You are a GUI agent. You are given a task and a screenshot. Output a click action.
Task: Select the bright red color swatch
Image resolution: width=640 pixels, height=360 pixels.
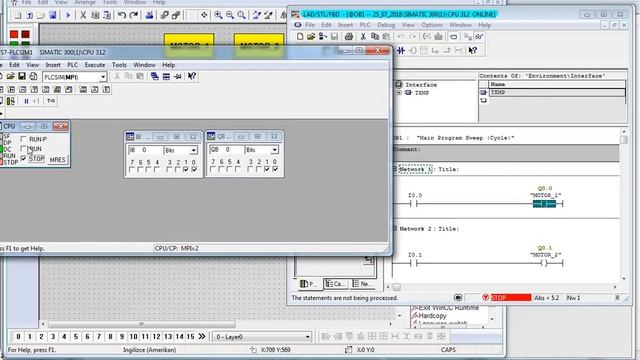point(14,34)
